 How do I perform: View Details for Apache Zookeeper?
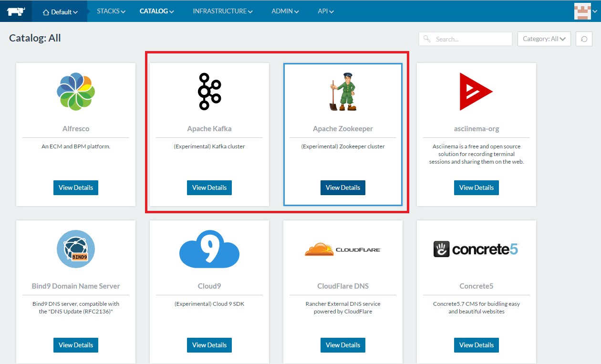(343, 187)
